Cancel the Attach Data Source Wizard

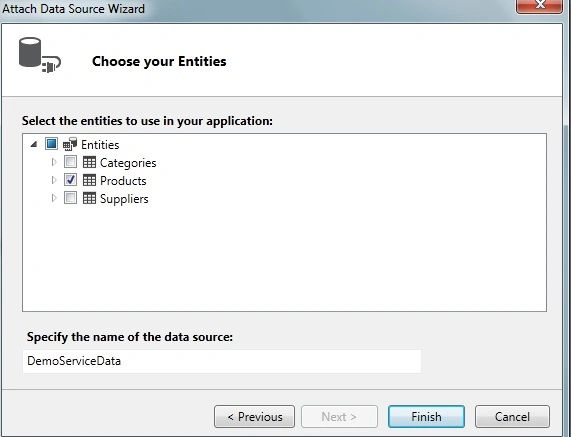pos(512,416)
